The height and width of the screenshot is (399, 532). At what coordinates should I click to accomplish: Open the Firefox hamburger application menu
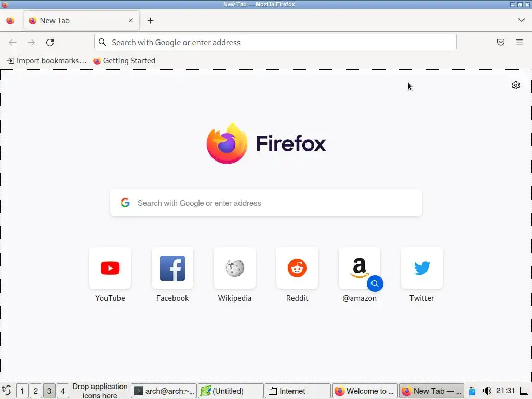click(520, 42)
